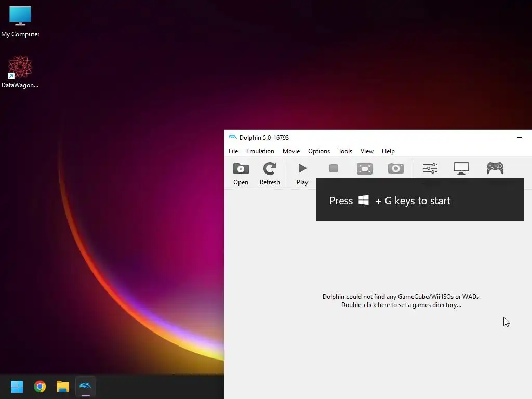The image size is (532, 399).
Task: Open the Emulation menu
Action: 260,151
